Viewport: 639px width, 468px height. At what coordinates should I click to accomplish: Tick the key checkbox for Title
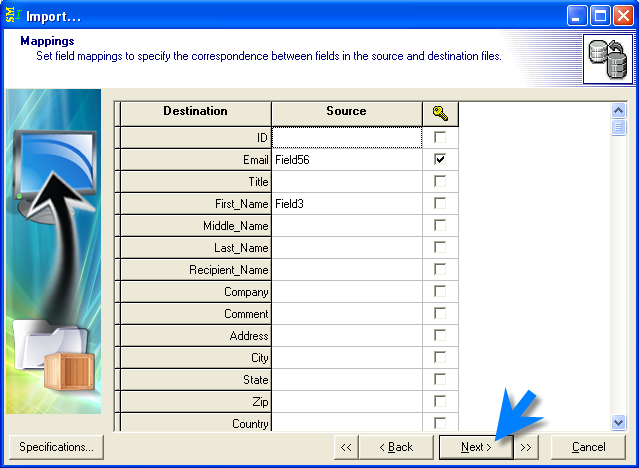click(x=440, y=181)
